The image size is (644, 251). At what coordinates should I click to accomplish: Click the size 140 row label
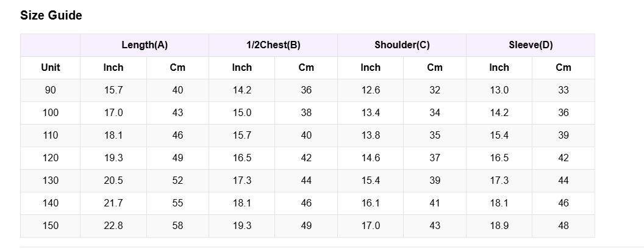pos(51,203)
